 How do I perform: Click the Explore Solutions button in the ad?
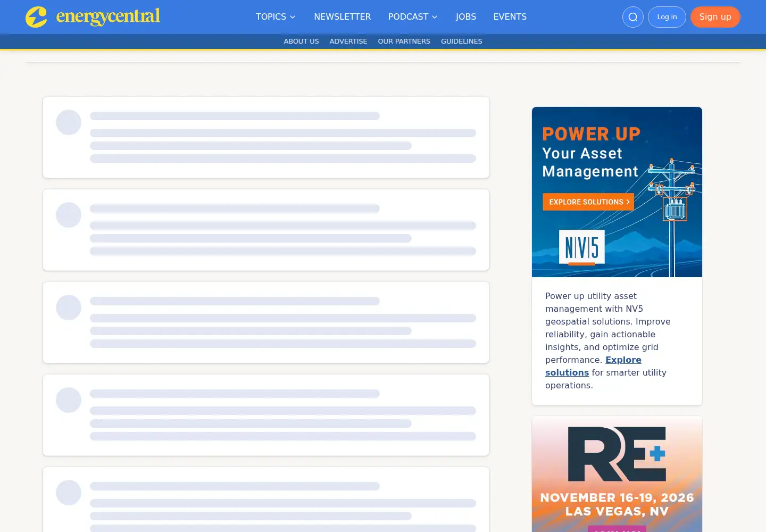point(588,202)
